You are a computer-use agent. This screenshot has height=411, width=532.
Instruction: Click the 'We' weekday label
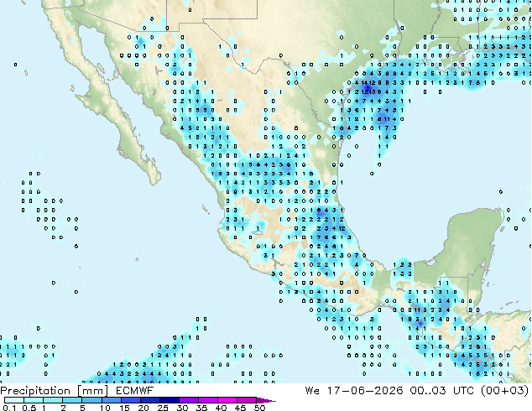pos(312,391)
